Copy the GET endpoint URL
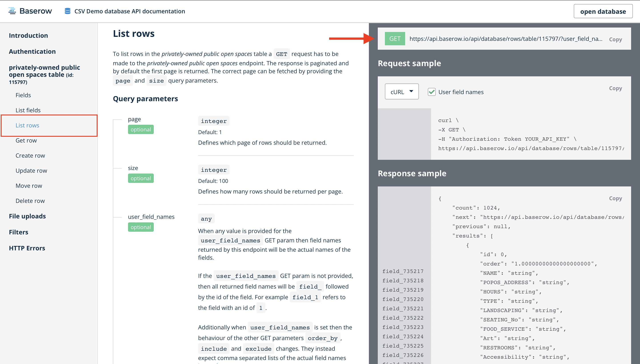640x364 pixels. click(x=615, y=40)
